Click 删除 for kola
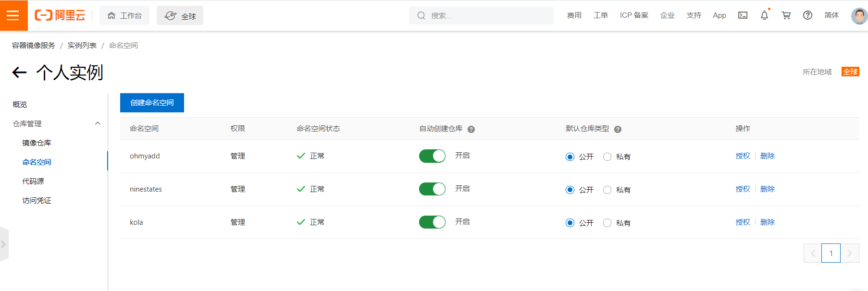 tap(768, 222)
